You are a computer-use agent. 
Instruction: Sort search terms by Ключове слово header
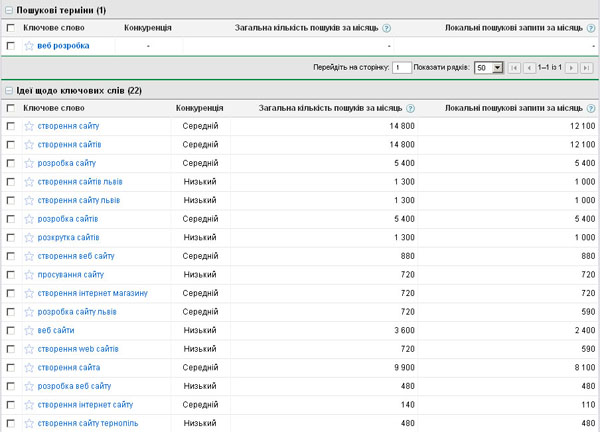(54, 28)
